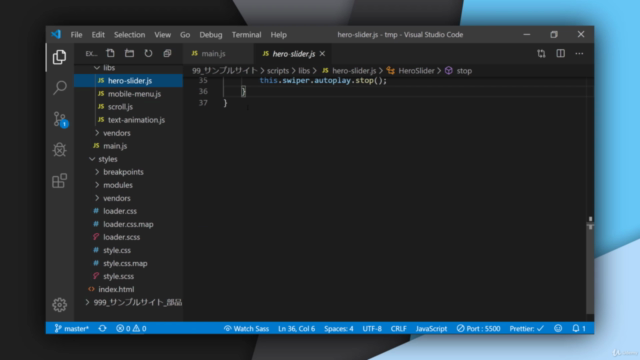Open the Extensions view in activity bar
The width and height of the screenshot is (640, 360).
60,181
